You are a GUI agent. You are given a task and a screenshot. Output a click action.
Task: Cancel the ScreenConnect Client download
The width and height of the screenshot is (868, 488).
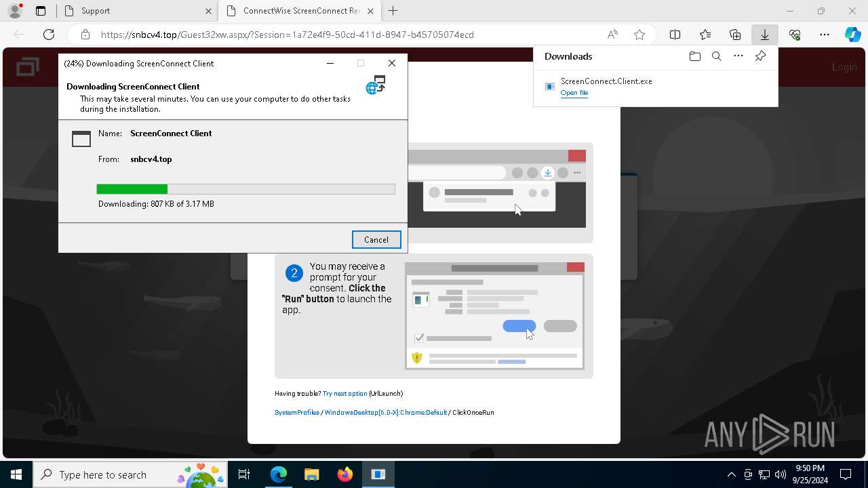click(376, 239)
